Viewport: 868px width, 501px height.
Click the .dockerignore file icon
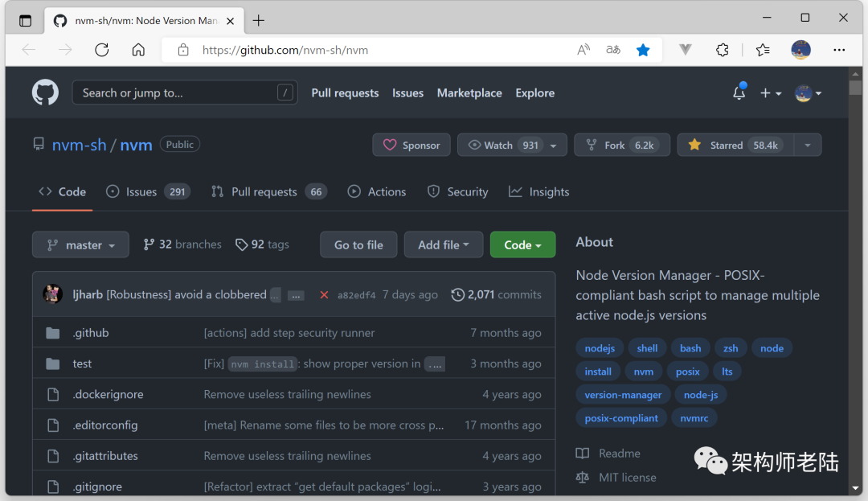click(x=52, y=394)
